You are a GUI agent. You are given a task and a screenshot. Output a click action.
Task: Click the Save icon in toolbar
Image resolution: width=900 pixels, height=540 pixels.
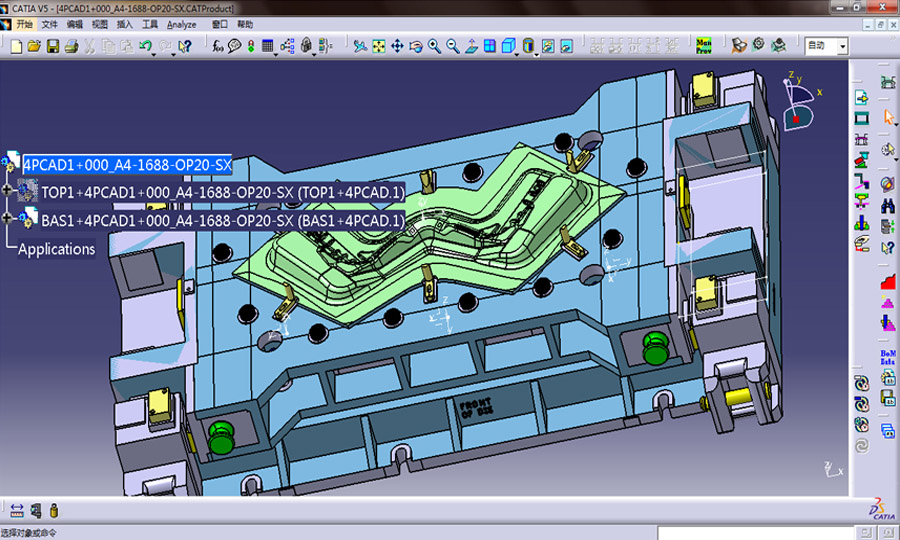[x=52, y=46]
